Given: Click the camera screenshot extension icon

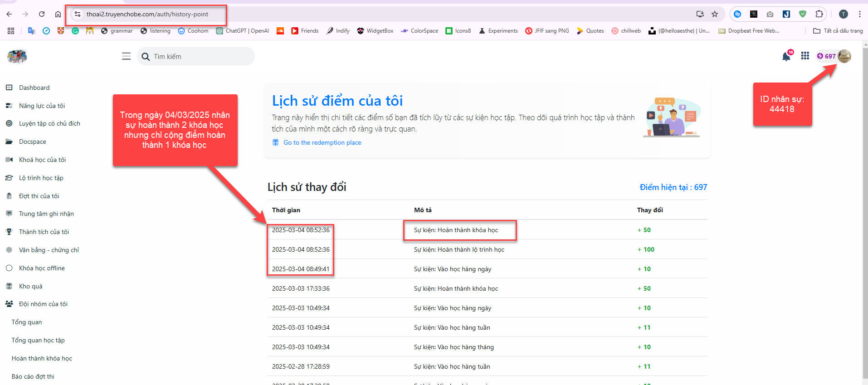Looking at the screenshot, I should [x=770, y=14].
